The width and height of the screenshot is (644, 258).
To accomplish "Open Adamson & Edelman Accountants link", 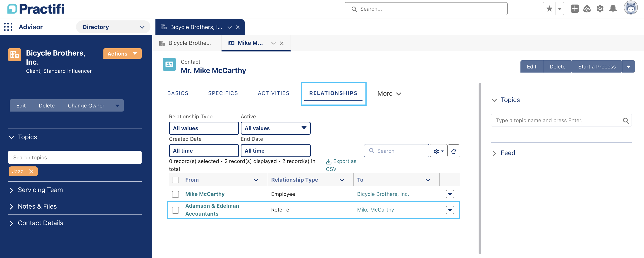I will 212,210.
